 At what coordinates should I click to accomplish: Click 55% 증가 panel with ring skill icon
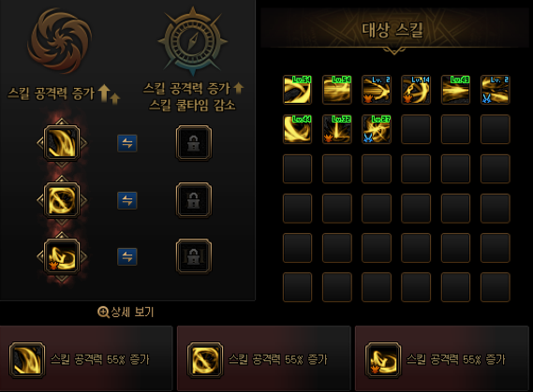coord(264,358)
